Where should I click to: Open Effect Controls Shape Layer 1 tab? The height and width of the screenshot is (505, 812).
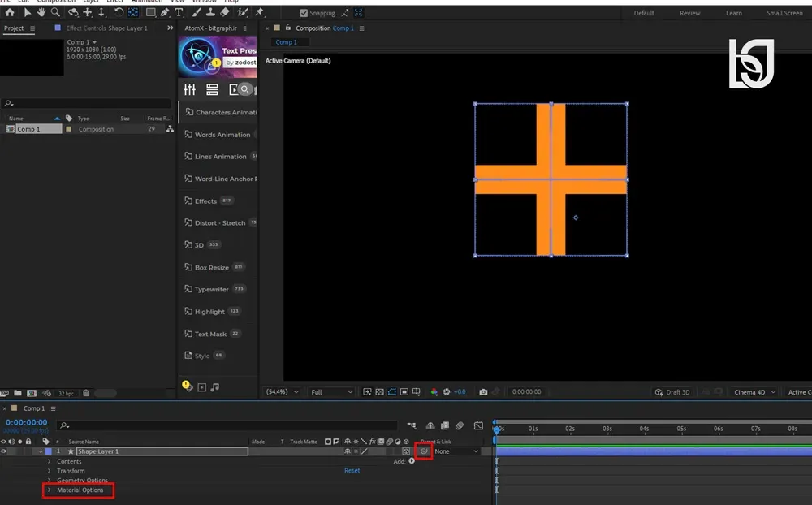coord(106,28)
